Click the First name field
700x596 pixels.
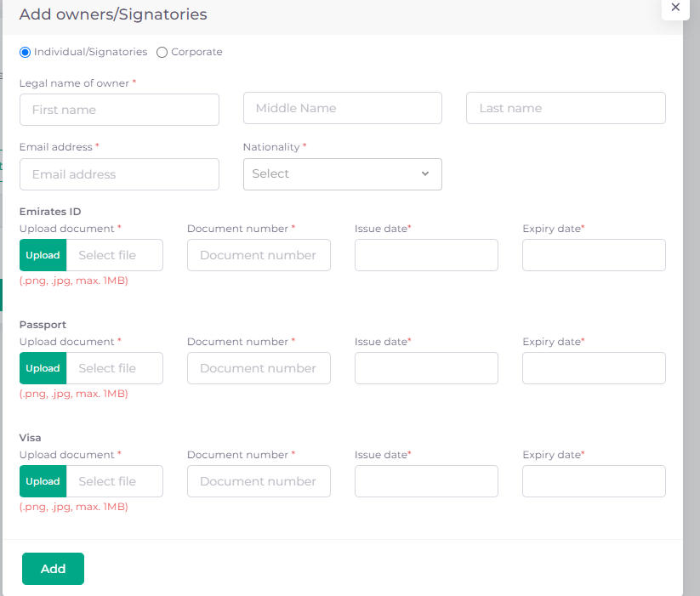coord(119,110)
